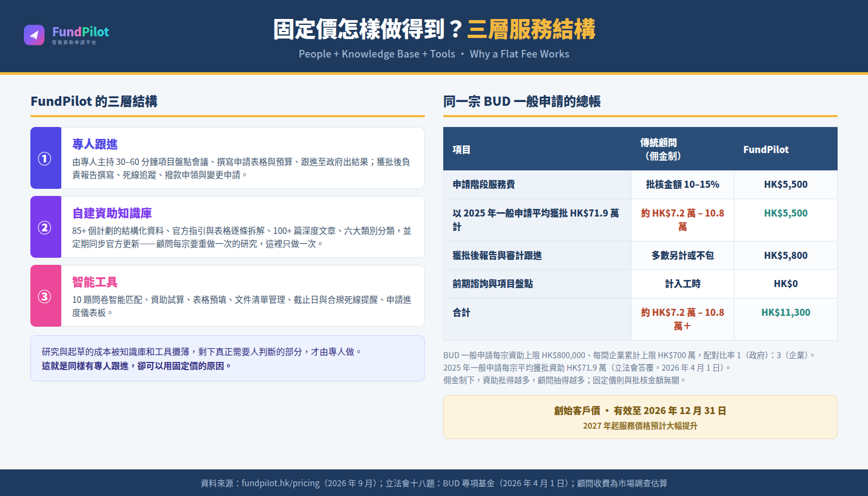The width and height of the screenshot is (868, 496).
Task: Click the main title 固定價怎樣做得到？
Action: point(368,29)
